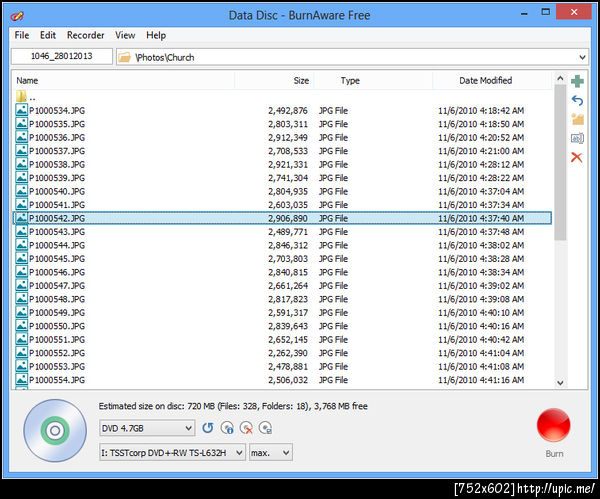Click the file icon of P1000534.JPG

tap(21, 110)
